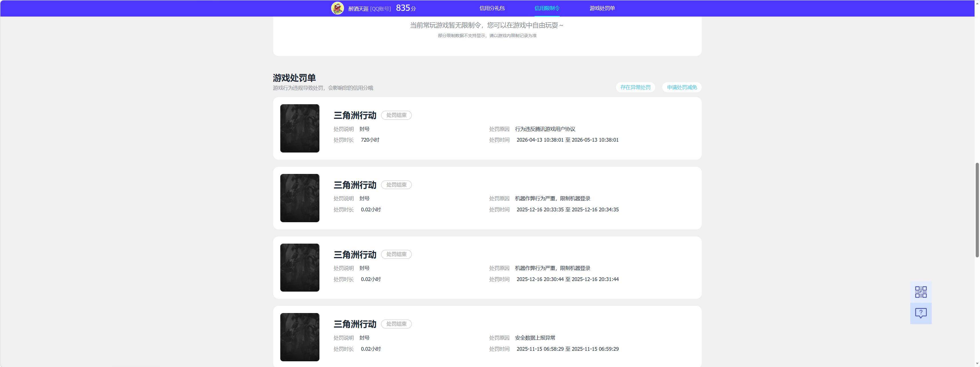The width and height of the screenshot is (980, 367).
Task: Click the user avatar in header
Action: [x=337, y=8]
